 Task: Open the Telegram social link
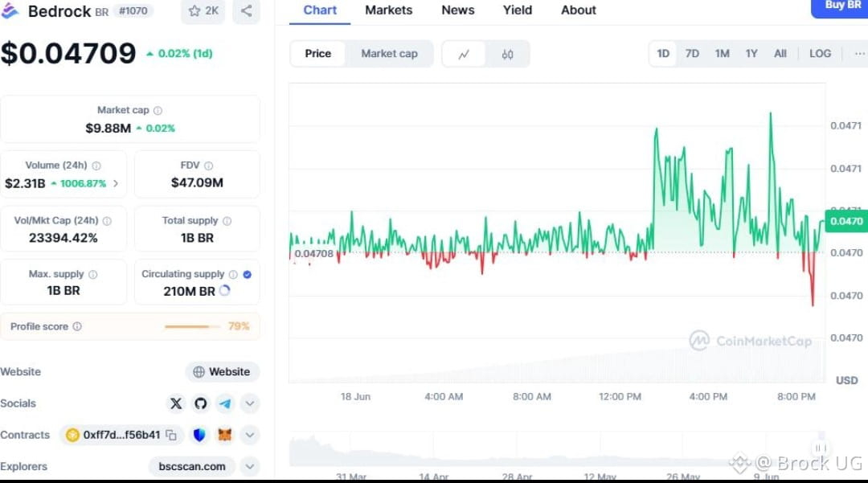(225, 403)
